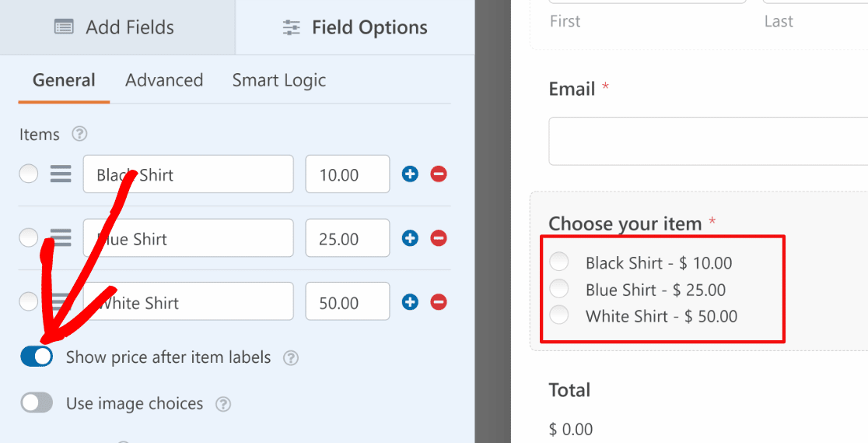Image resolution: width=868 pixels, height=443 pixels.
Task: Add item after Black Shirt row
Action: pos(410,174)
